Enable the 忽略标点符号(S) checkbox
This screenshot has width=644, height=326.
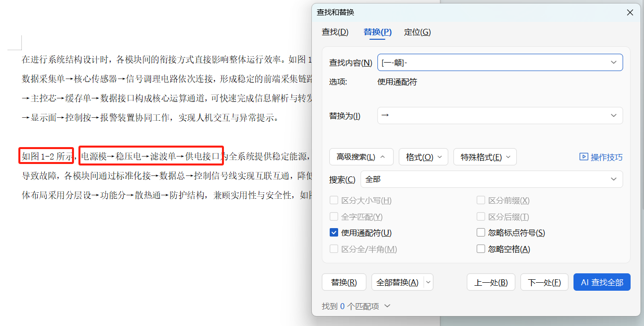point(481,232)
